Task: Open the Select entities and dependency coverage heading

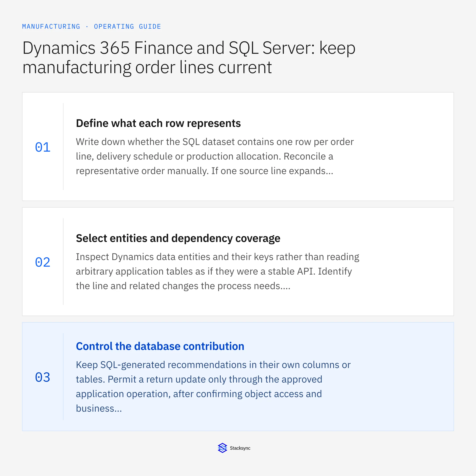Action: tap(178, 238)
